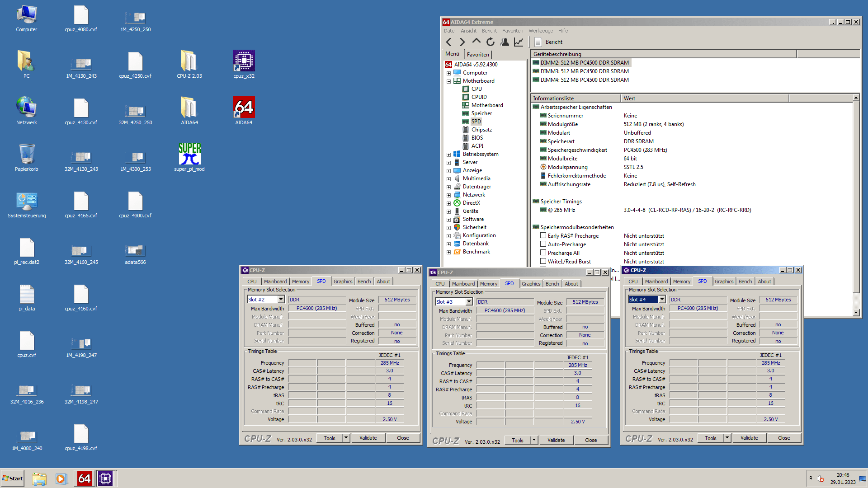Click the Windows Start button
This screenshot has width=868, height=488.
13,479
